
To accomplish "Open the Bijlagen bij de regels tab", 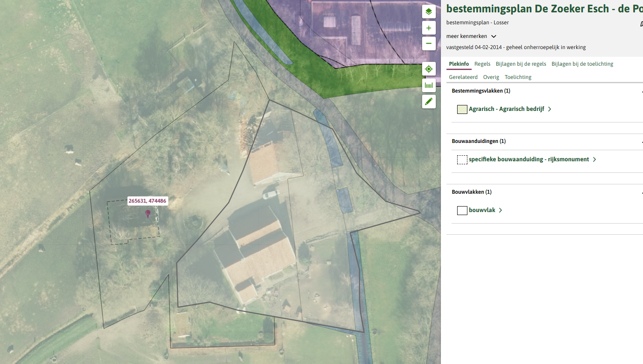I will [521, 64].
